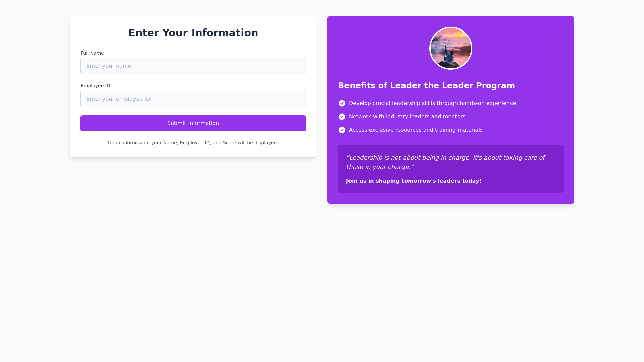The width and height of the screenshot is (644, 362).
Task: Focus the Employee ID input field
Action: coord(193,99)
